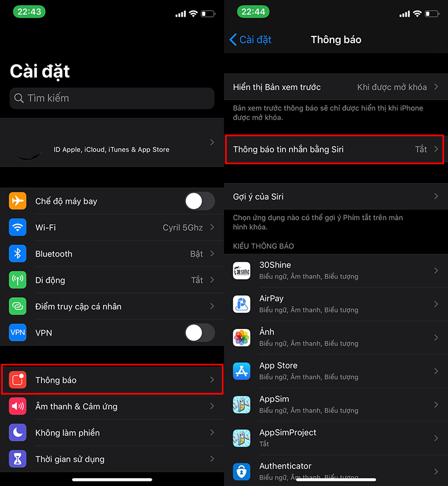Select the App Store icon
The width and height of the screenshot is (448, 486).
pos(241,371)
